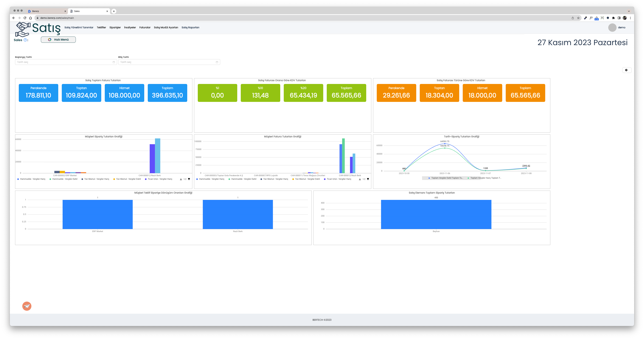Bookmark this page with the star
The height and width of the screenshot is (339, 644).
click(x=578, y=18)
